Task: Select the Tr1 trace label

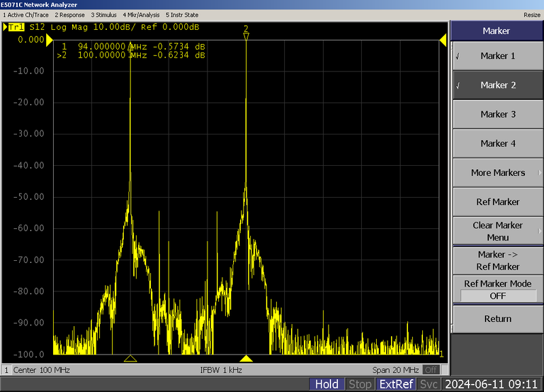Action: (16, 27)
